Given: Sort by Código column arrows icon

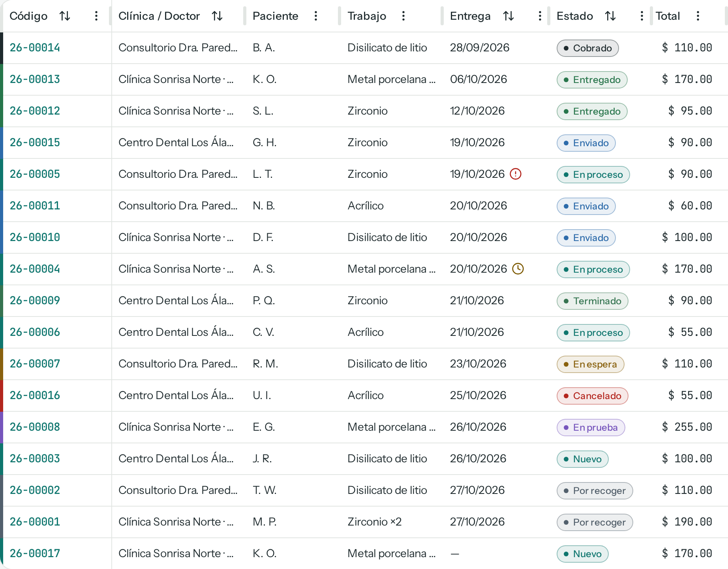Looking at the screenshot, I should point(65,16).
